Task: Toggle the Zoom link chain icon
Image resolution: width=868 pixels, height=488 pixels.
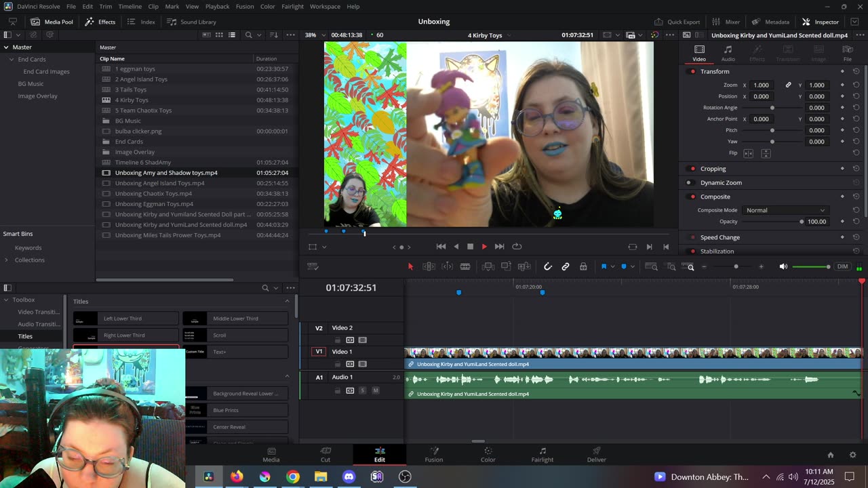Action: point(788,85)
